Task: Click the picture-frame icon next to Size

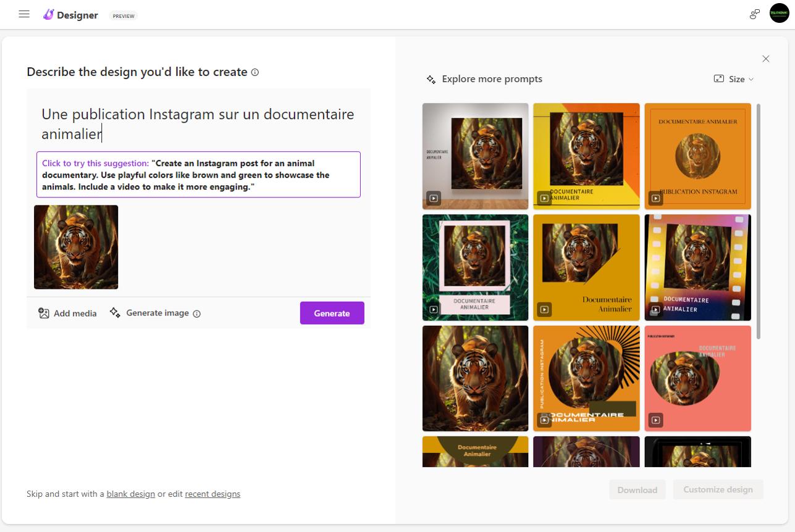Action: 718,78
